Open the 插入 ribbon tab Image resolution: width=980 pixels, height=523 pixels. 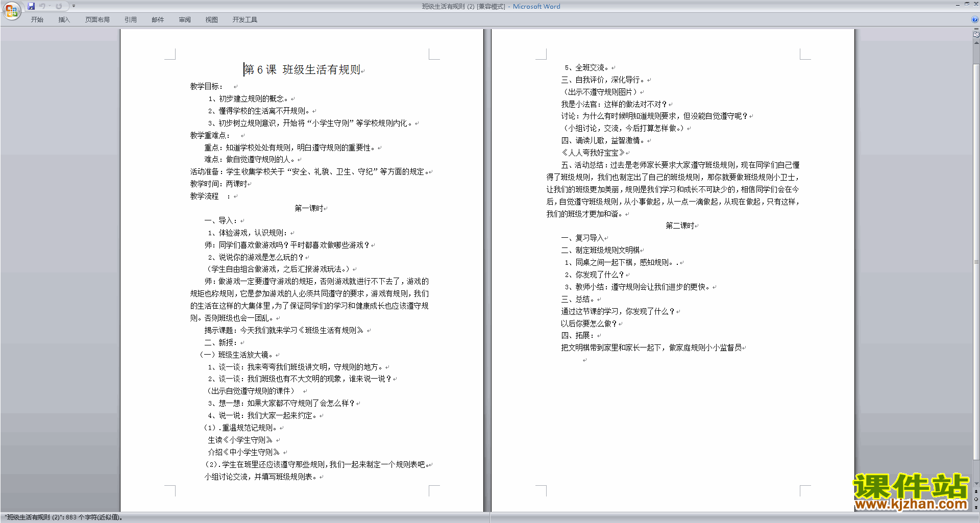64,19
